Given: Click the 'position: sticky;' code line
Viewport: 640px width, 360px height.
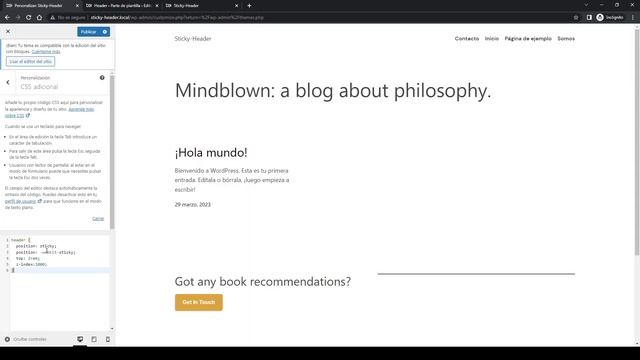Looking at the screenshot, I should [36, 246].
